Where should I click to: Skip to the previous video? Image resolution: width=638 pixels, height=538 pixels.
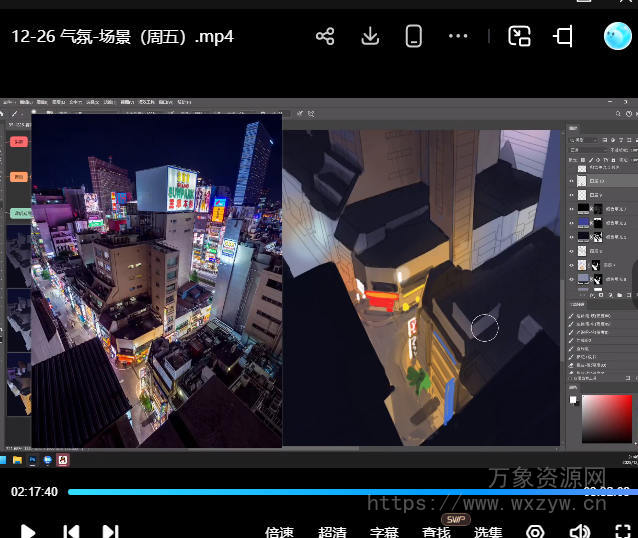pos(71,532)
